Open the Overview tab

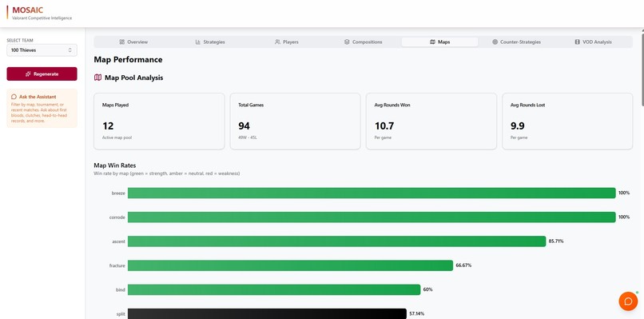[x=133, y=42]
